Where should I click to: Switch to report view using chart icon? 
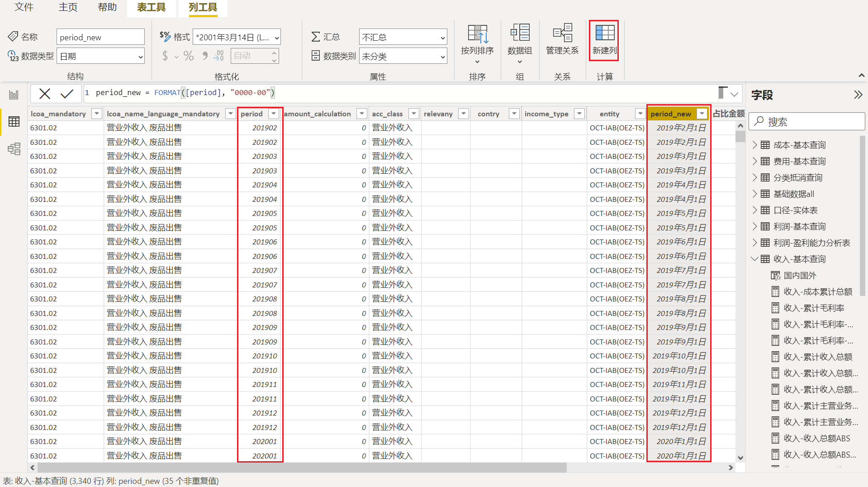click(x=14, y=94)
